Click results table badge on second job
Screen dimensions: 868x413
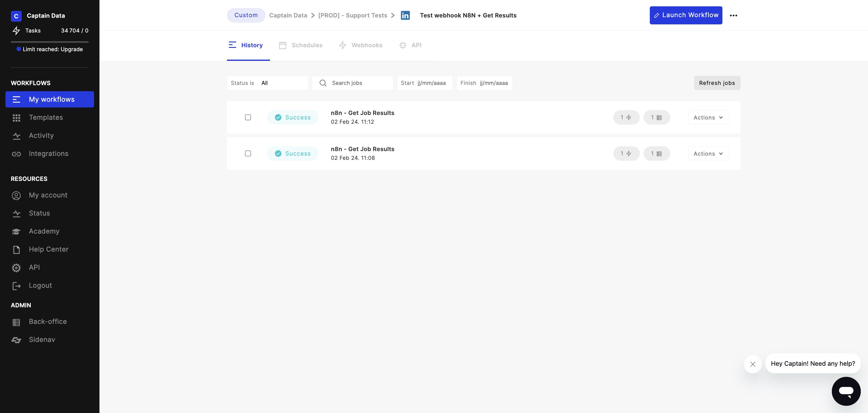coord(656,154)
